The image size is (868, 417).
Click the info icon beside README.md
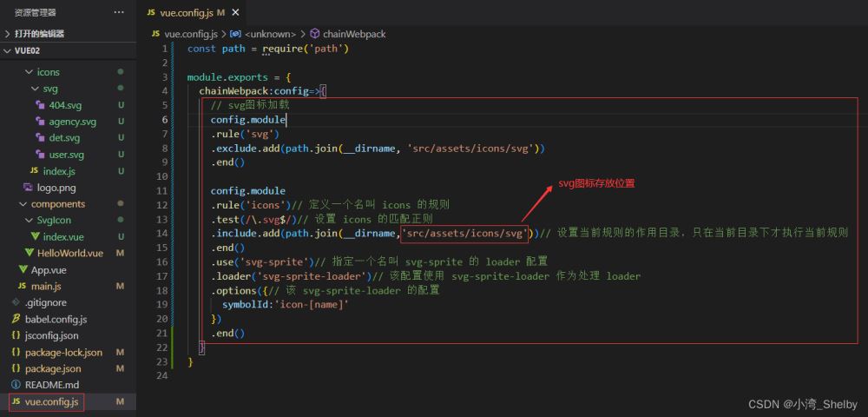(x=16, y=385)
